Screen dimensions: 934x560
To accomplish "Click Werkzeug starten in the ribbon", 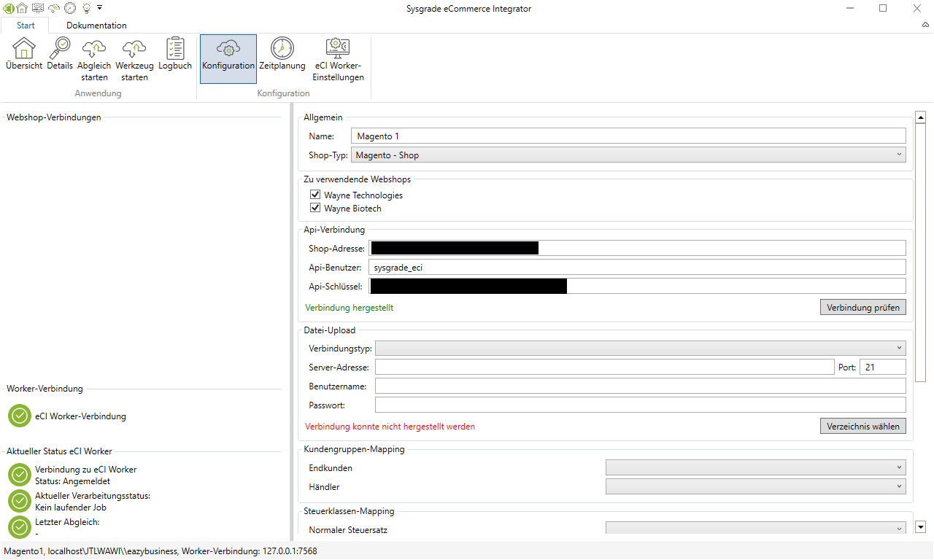I will [134, 60].
